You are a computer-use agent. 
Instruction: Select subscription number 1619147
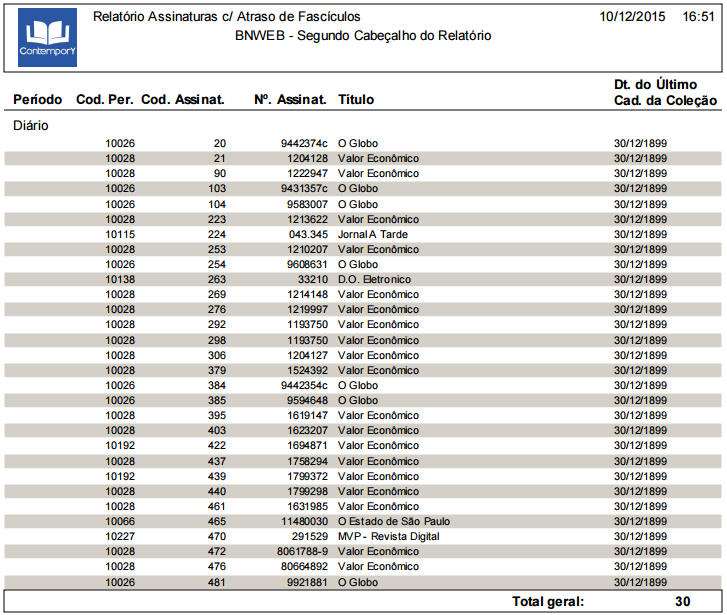pos(307,416)
